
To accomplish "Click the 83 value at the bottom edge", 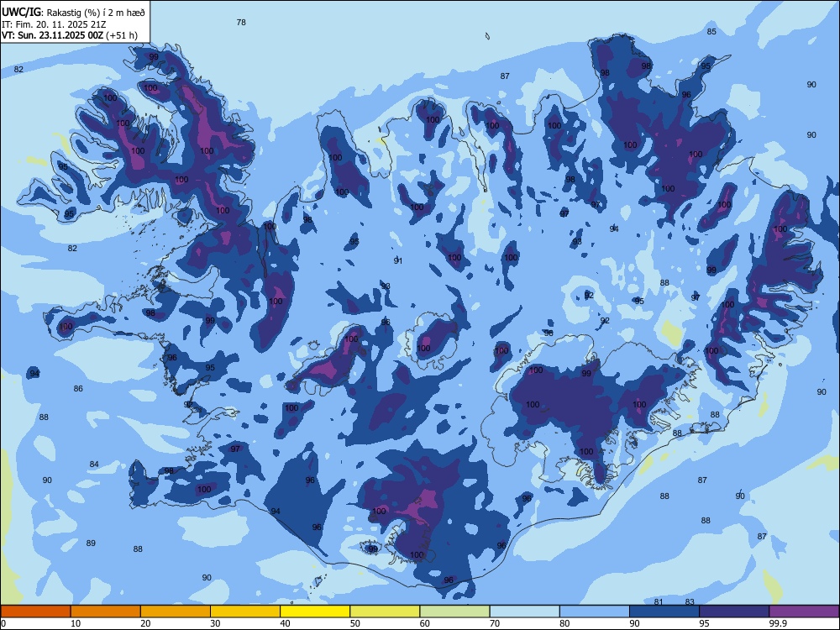I will [690, 602].
